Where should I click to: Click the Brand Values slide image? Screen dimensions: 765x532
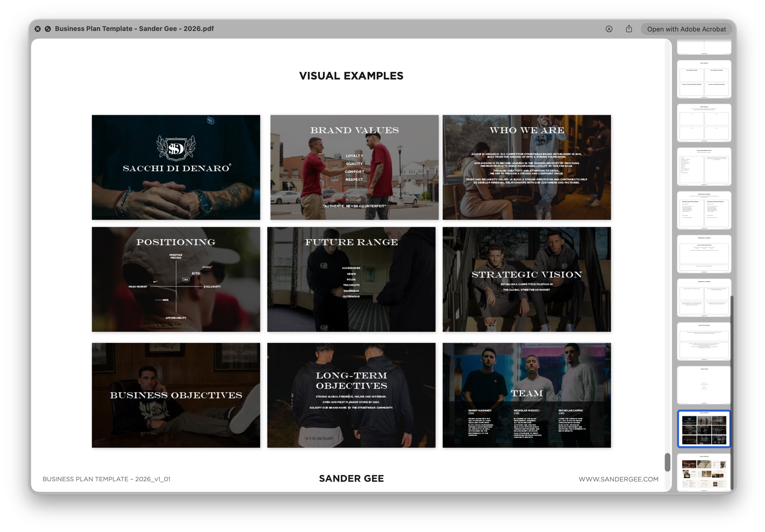(x=355, y=168)
